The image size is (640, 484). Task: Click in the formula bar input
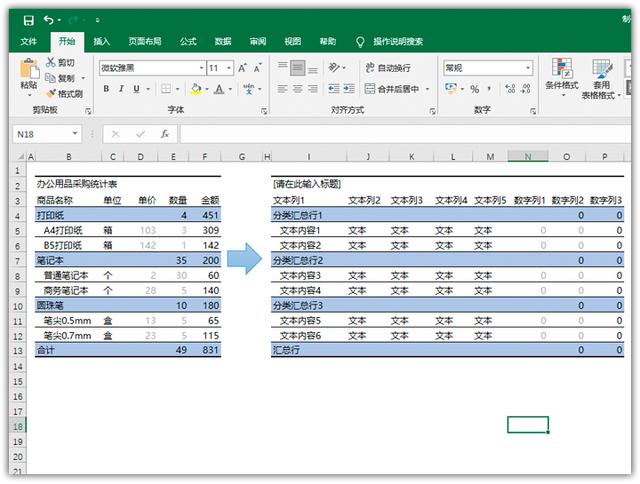coord(406,134)
